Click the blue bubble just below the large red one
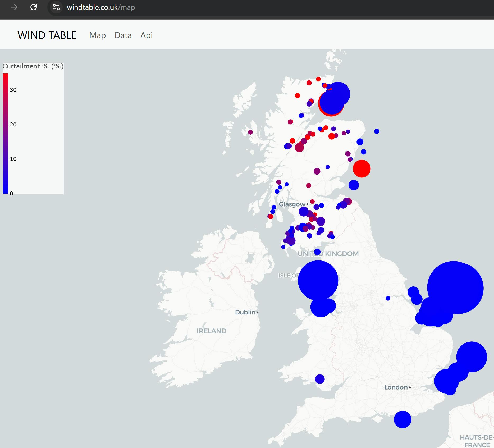The width and height of the screenshot is (494, 448). click(354, 185)
